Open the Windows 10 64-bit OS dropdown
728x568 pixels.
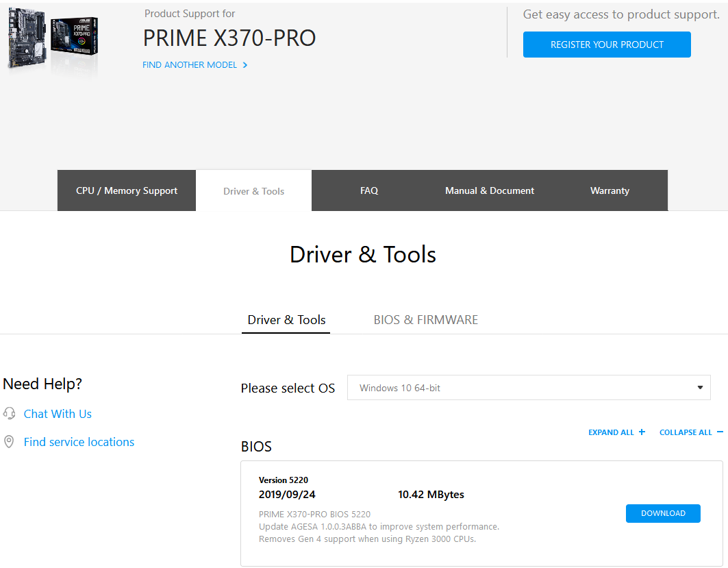click(x=529, y=388)
